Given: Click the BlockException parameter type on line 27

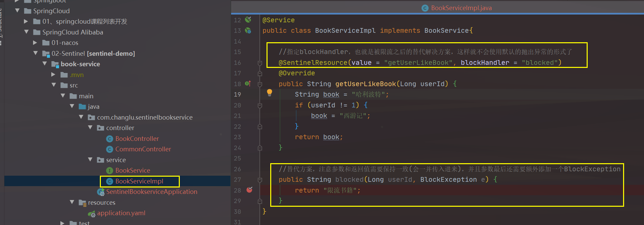Looking at the screenshot, I should click(448, 179).
